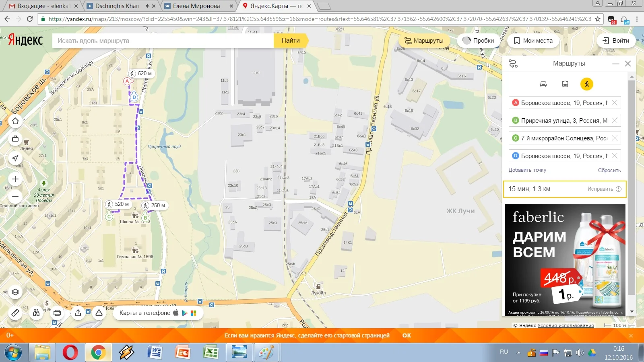Activate the ruler distance tool
Screen dimensions: 644x362
15,313
